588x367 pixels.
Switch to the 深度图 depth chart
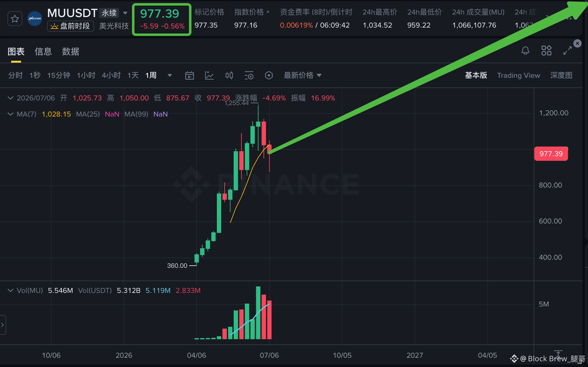coord(561,75)
